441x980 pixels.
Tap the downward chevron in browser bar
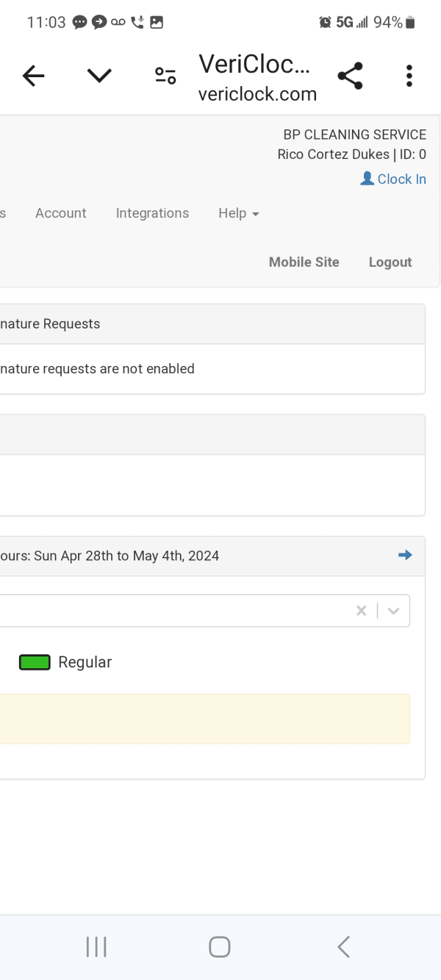(99, 76)
